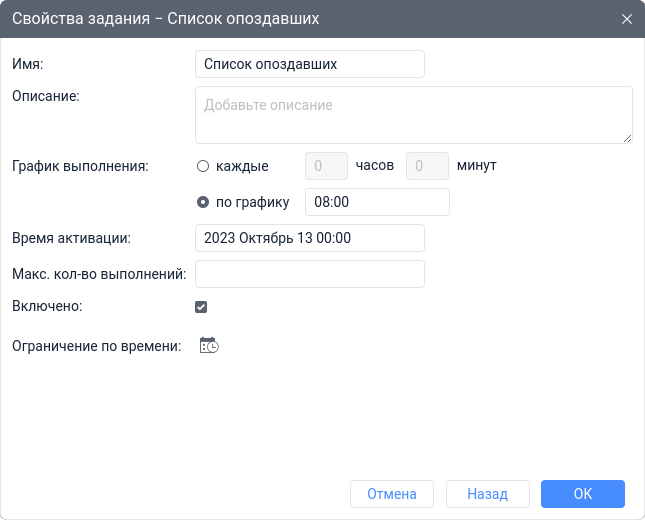This screenshot has width=645, height=520.
Task: Focus the 'Имя' name field
Action: pyautogui.click(x=310, y=64)
